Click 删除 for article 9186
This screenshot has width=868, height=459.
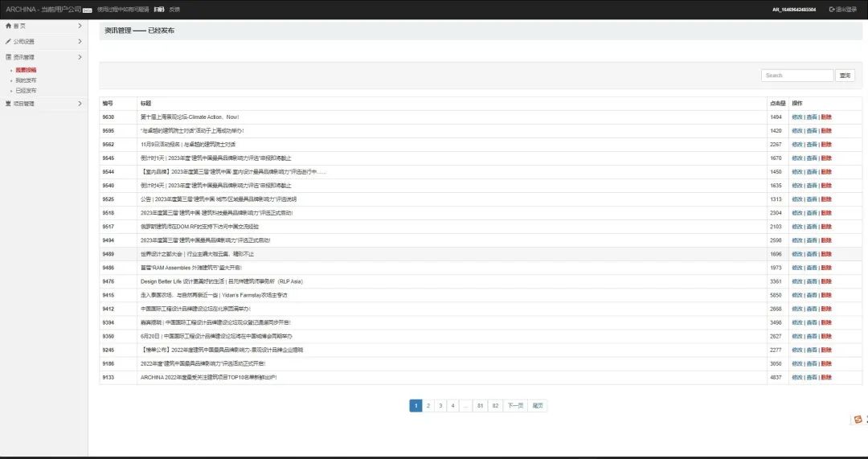[826, 364]
